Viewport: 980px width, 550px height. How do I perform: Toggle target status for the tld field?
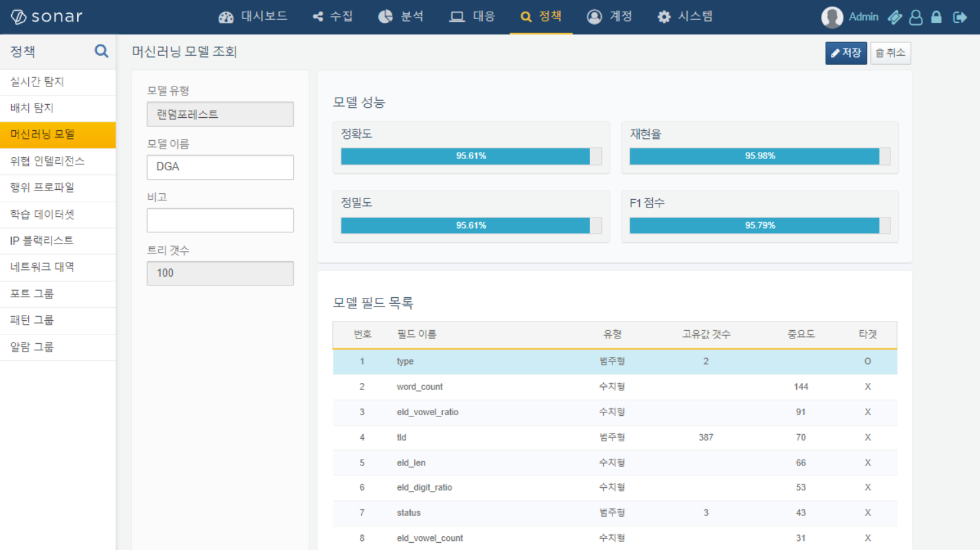(x=867, y=437)
